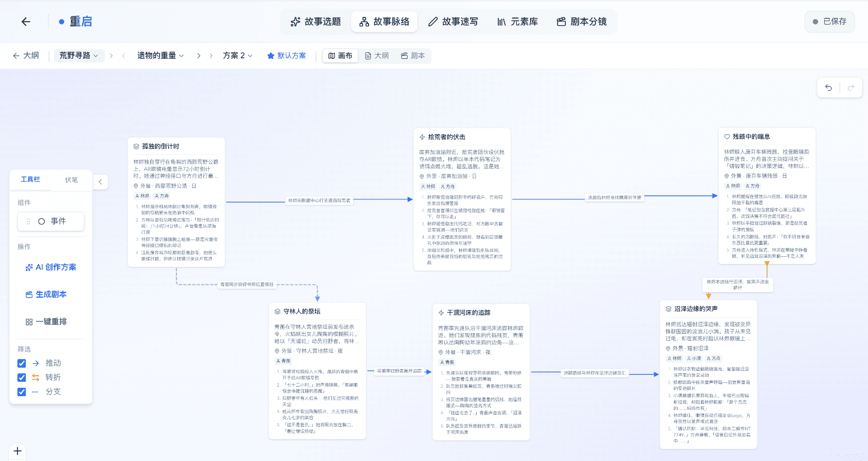
Task: Click the layers icon on 孤独的倒计时 card
Action: click(x=137, y=146)
